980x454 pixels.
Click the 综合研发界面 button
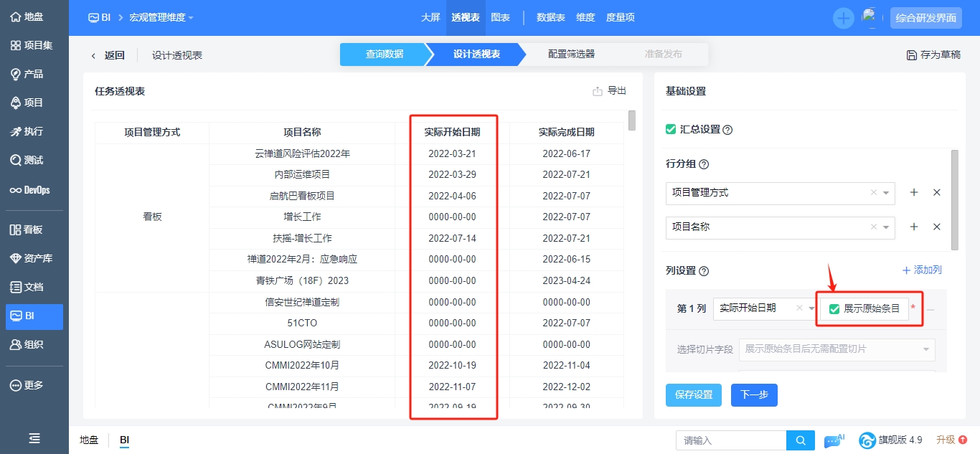point(925,18)
